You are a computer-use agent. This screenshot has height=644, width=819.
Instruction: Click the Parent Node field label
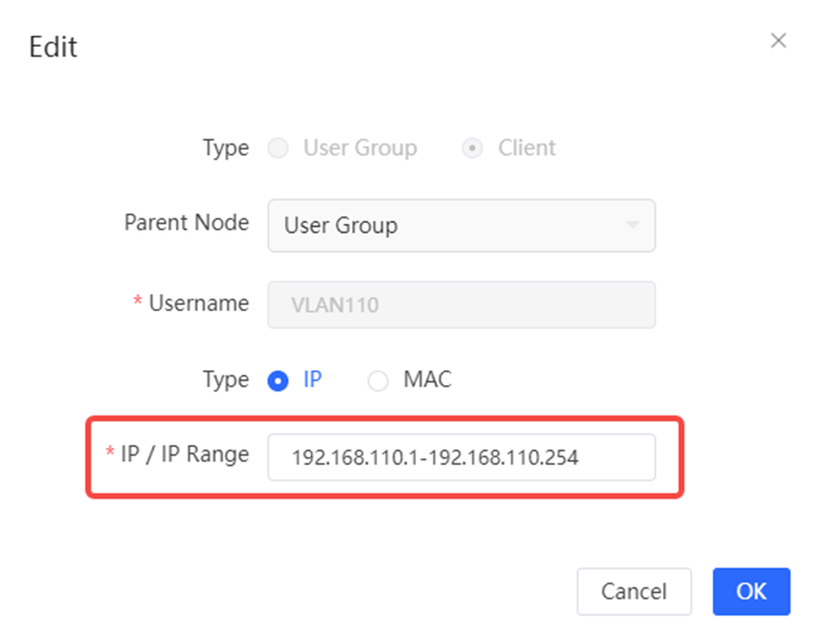coord(187,223)
